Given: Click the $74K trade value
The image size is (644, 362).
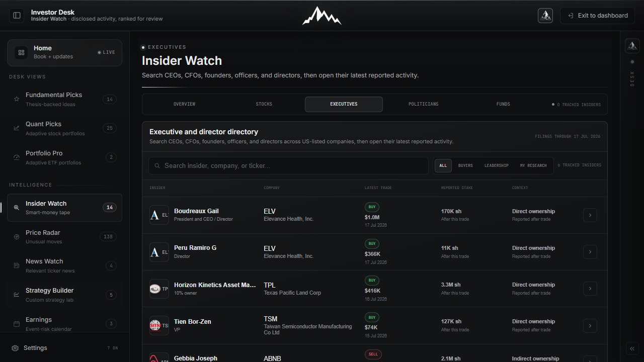Looking at the screenshot, I should (371, 327).
